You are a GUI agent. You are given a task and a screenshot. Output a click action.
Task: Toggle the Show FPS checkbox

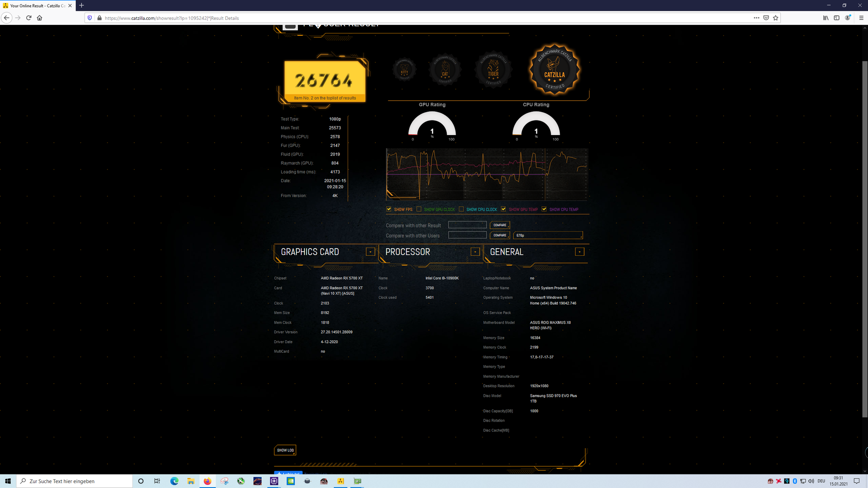pyautogui.click(x=389, y=209)
